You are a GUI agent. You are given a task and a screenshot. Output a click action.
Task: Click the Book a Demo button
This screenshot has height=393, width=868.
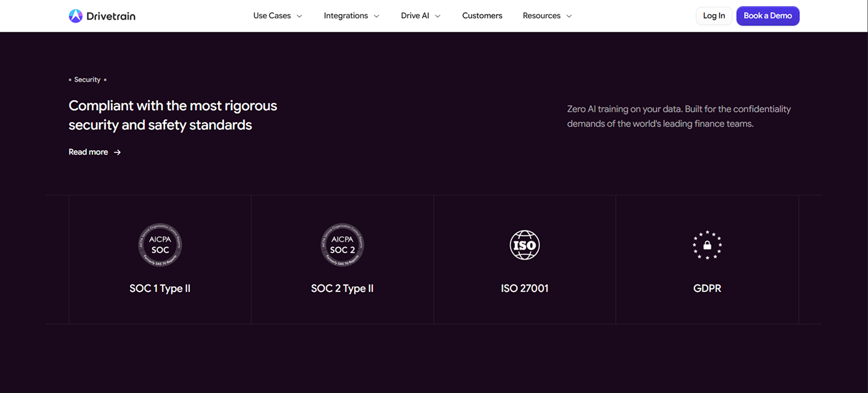768,16
